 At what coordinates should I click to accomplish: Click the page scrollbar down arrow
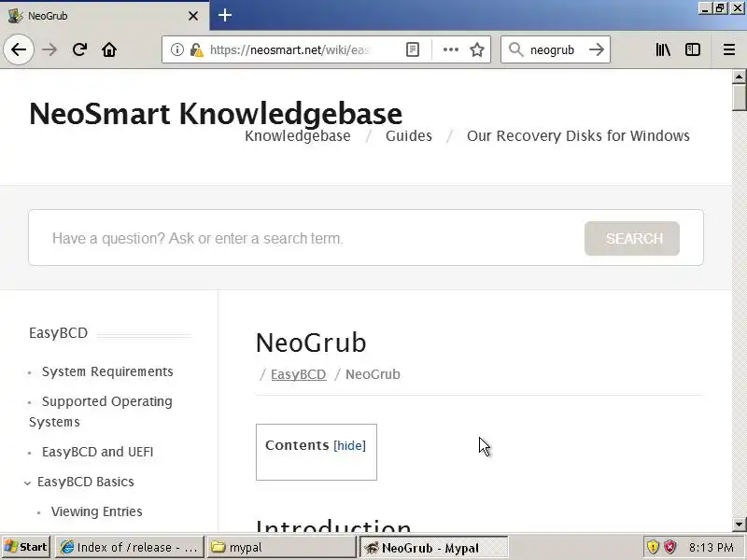click(x=739, y=525)
